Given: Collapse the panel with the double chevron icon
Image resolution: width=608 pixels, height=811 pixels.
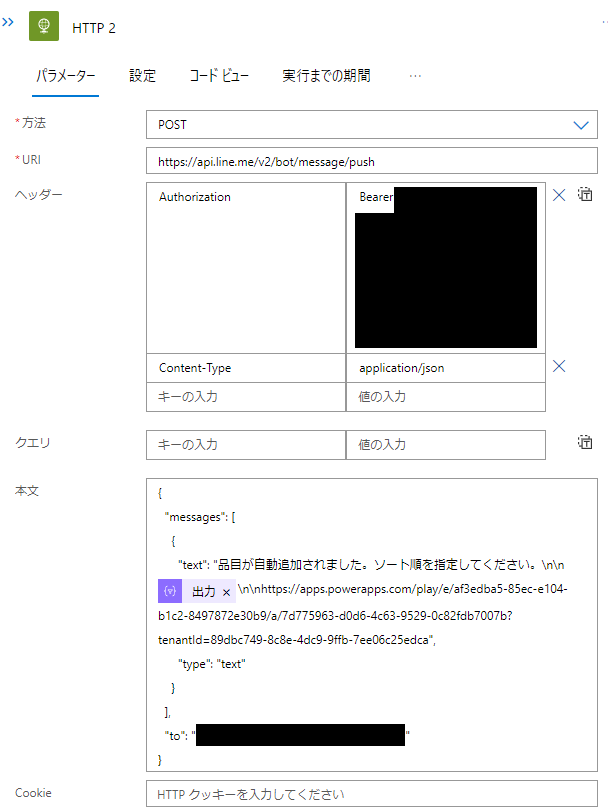Looking at the screenshot, I should click(8, 22).
